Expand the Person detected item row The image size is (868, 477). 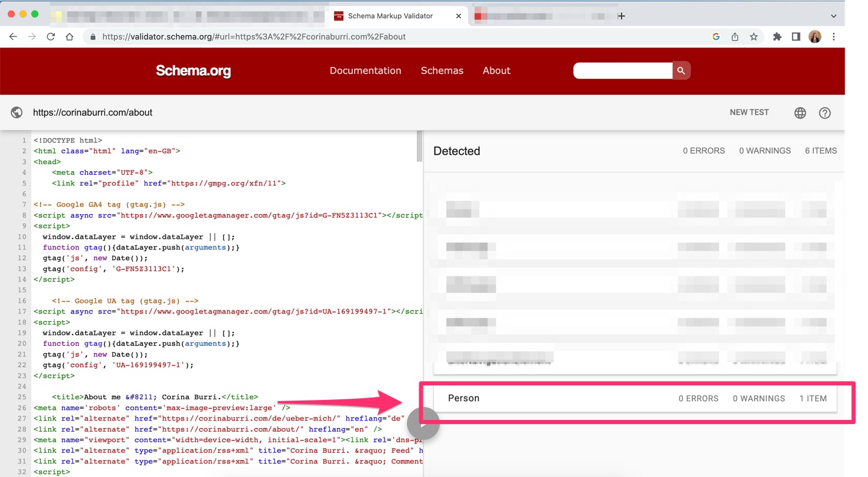[635, 398]
